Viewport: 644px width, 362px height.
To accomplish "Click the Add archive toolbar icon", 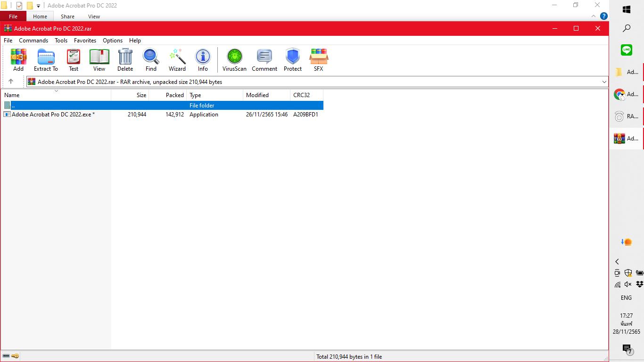I will pos(18,59).
